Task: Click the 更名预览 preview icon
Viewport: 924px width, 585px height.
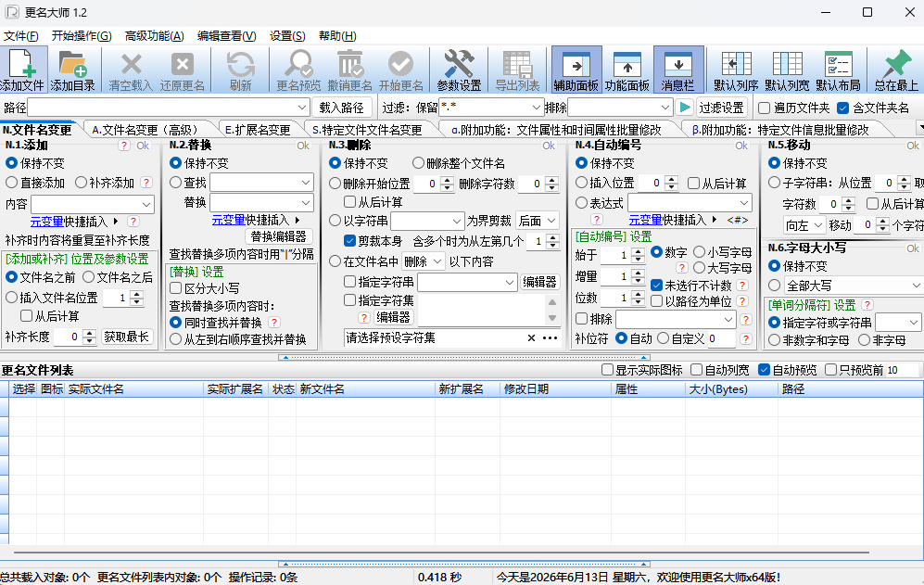Action: [x=298, y=70]
